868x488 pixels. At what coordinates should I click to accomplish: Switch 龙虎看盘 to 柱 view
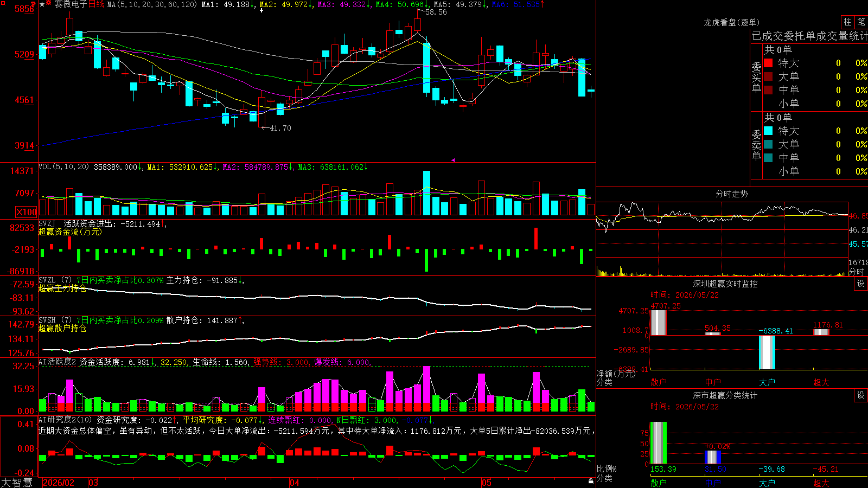(847, 22)
